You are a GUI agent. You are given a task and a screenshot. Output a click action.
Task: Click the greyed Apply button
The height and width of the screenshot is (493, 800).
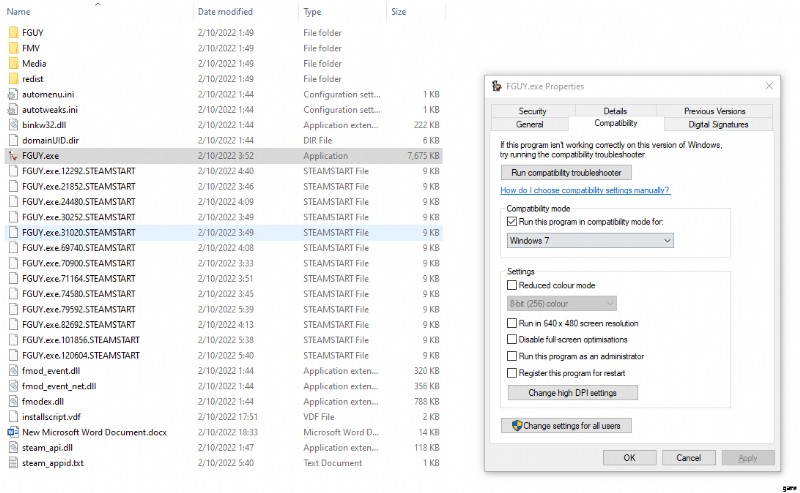point(748,458)
